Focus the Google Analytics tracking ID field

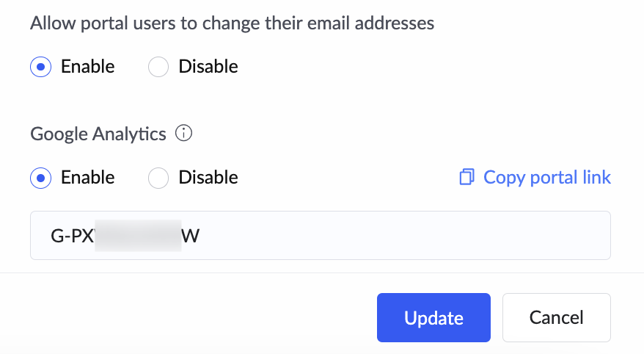tap(321, 235)
